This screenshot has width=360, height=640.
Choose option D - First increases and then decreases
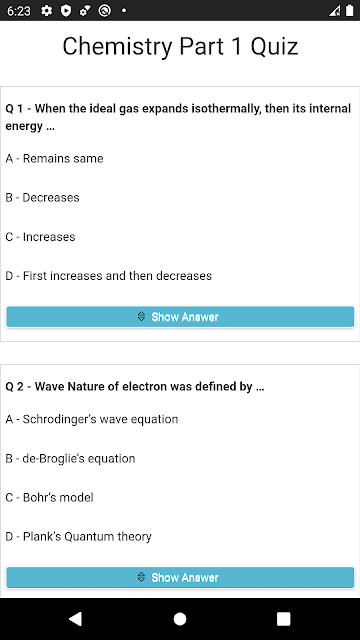coord(109,276)
